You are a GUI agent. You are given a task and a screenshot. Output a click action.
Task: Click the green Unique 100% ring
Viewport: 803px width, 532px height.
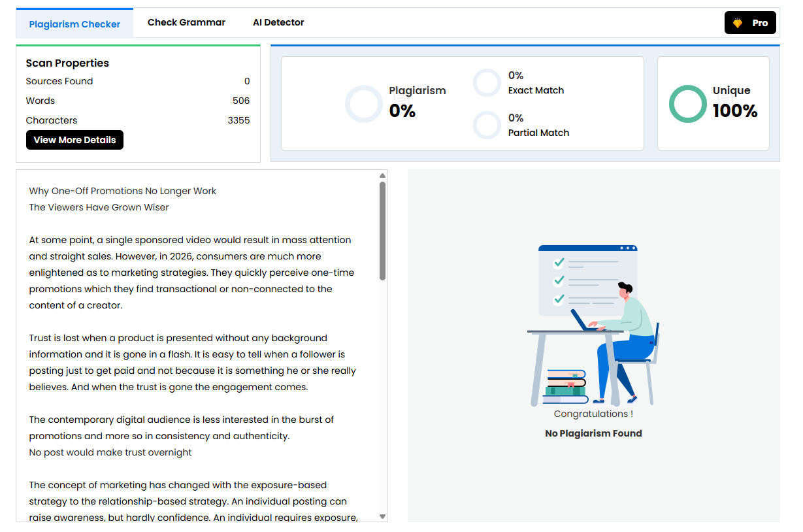point(688,104)
